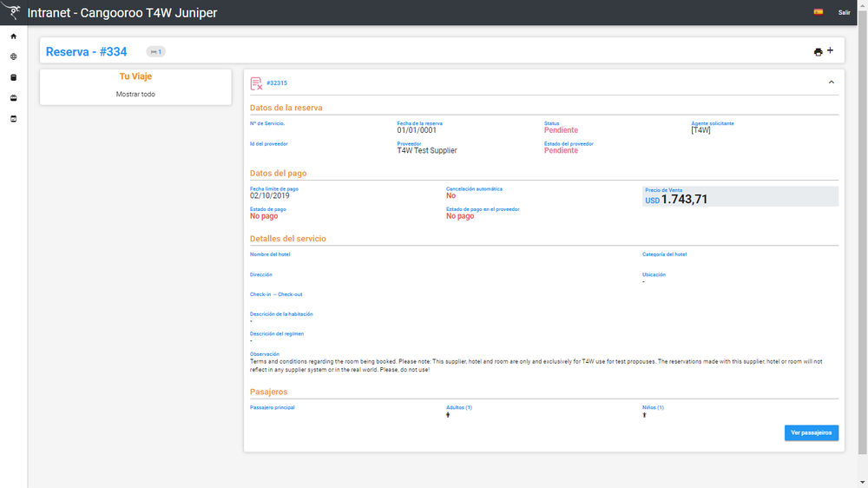The image size is (868, 488).
Task: Click the plus icon beside printer
Action: [831, 50]
